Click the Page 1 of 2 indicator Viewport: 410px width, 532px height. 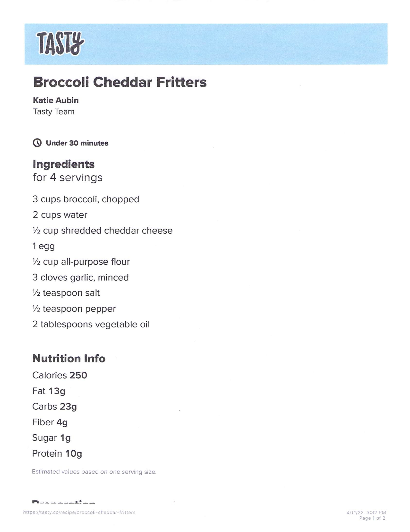[372, 518]
